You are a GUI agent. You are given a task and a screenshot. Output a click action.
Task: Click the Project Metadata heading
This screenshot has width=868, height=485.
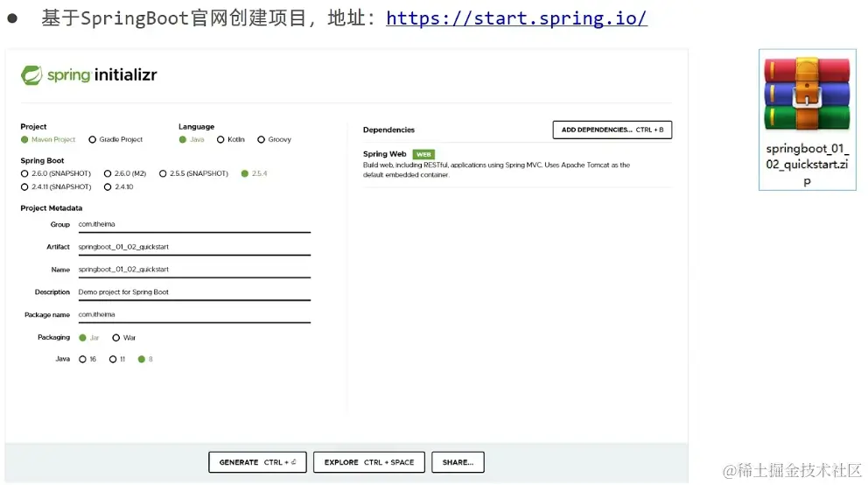(x=52, y=208)
